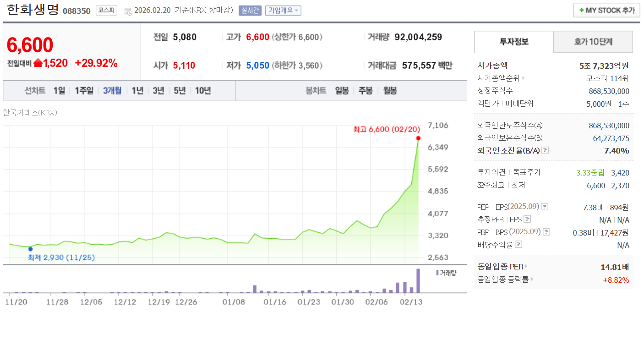Show the 주봉 candlestick chart
The image size is (644, 340).
(x=366, y=91)
